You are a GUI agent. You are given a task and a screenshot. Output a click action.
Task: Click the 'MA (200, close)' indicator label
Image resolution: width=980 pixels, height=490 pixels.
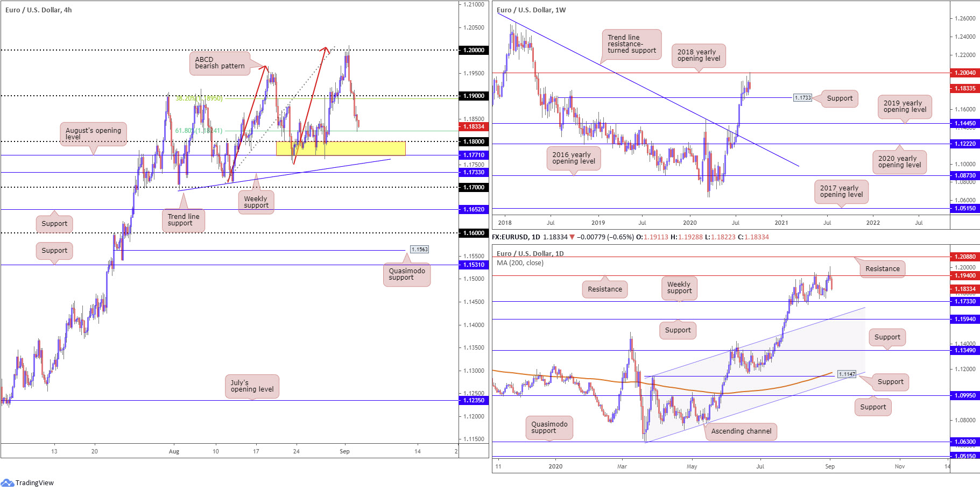click(x=520, y=263)
